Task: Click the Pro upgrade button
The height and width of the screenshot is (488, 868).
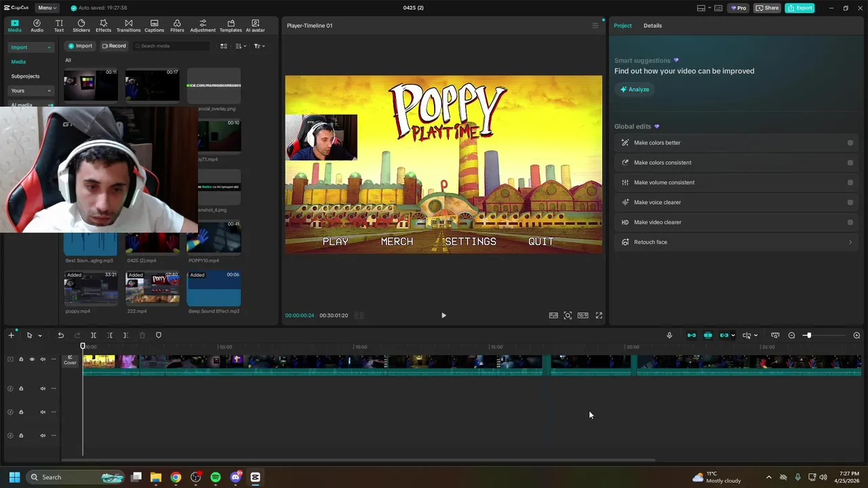Action: (738, 8)
